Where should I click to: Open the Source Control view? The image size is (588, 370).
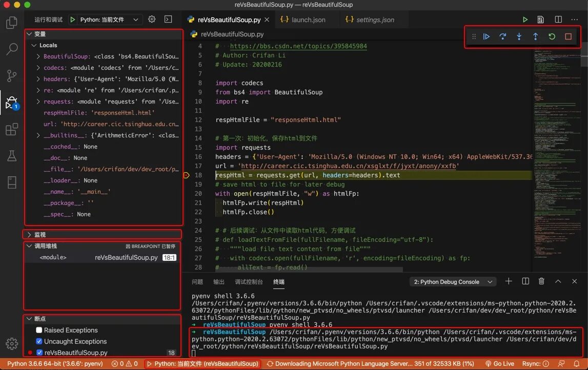click(x=12, y=75)
